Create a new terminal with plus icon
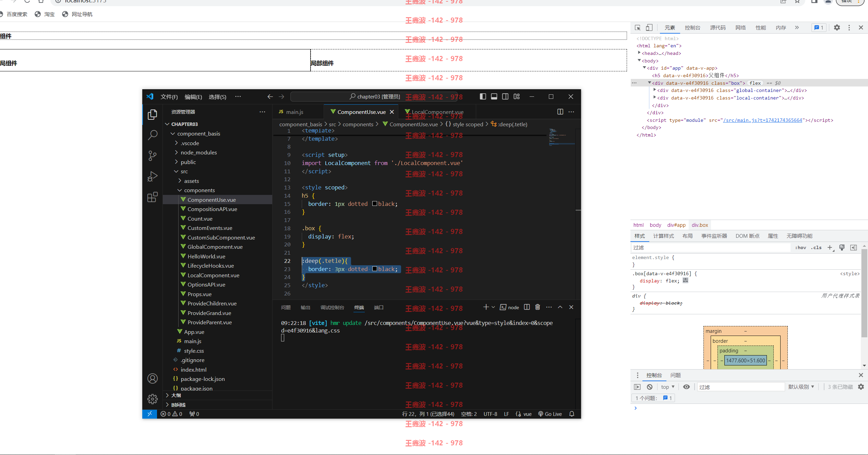Screen dimensions: 868x455 (x=486, y=307)
